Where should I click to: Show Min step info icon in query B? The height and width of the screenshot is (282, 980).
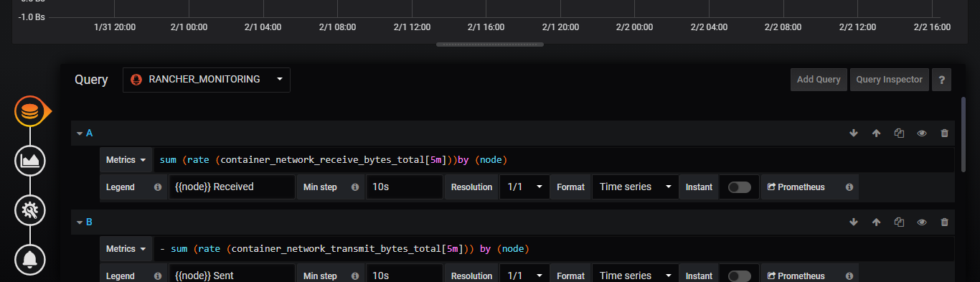coord(354,276)
